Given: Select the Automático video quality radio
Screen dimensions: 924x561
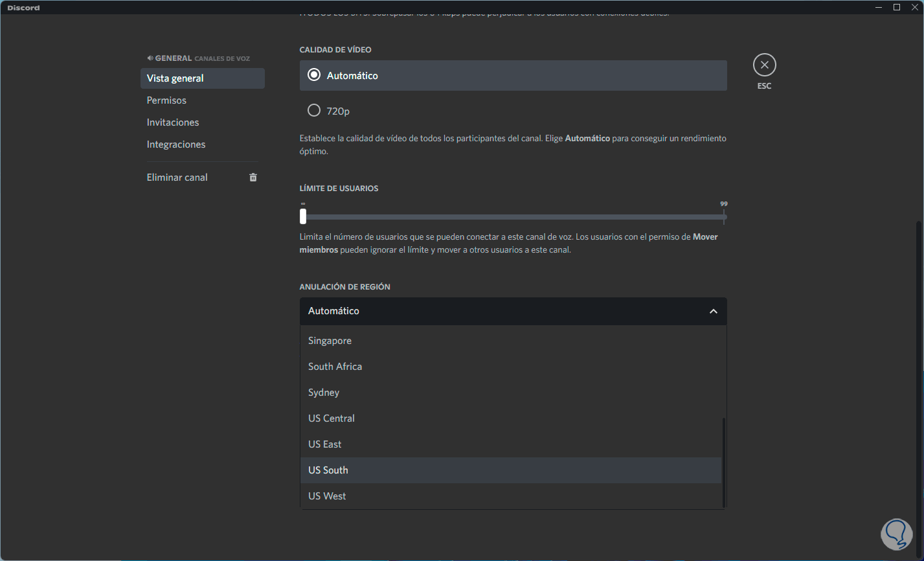Looking at the screenshot, I should 314,75.
